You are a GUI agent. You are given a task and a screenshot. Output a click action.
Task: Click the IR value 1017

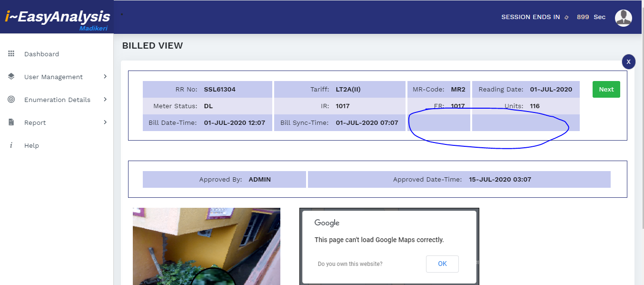click(343, 106)
